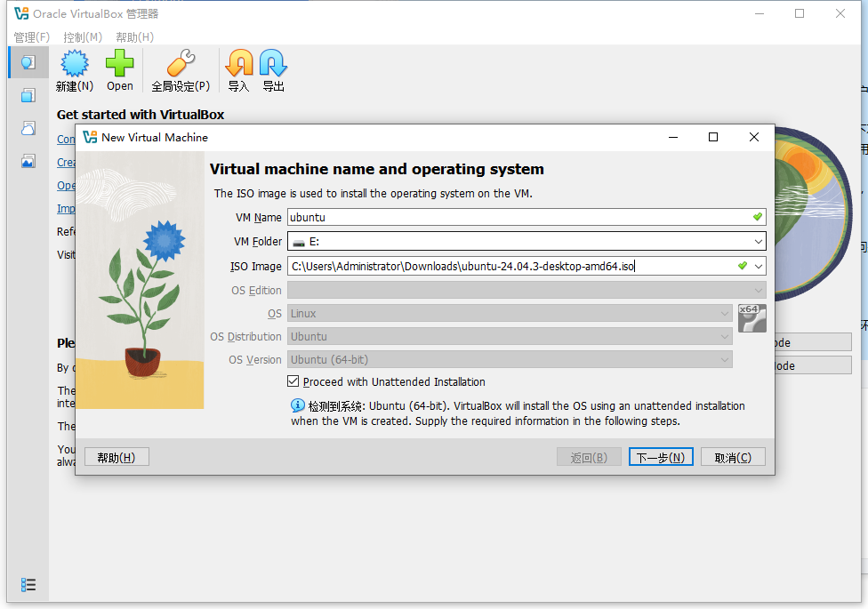This screenshot has height=609, width=868.
Task: Click the x64 OS type icon
Action: 751,317
